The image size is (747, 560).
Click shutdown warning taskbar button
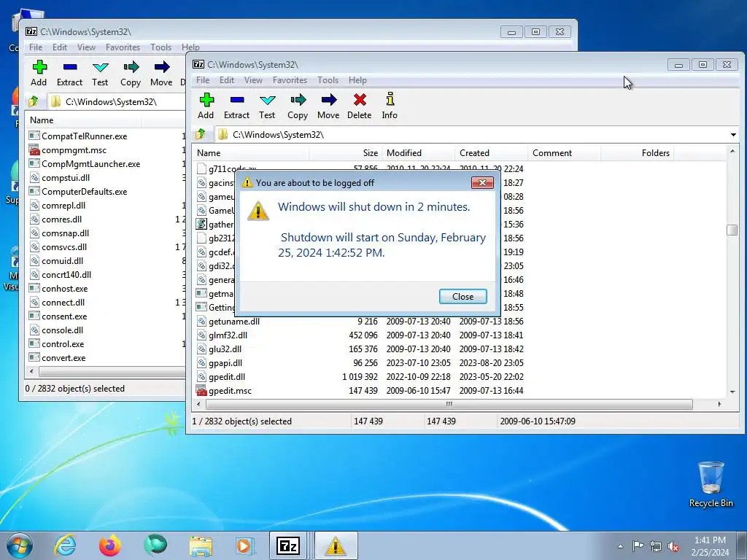point(336,545)
